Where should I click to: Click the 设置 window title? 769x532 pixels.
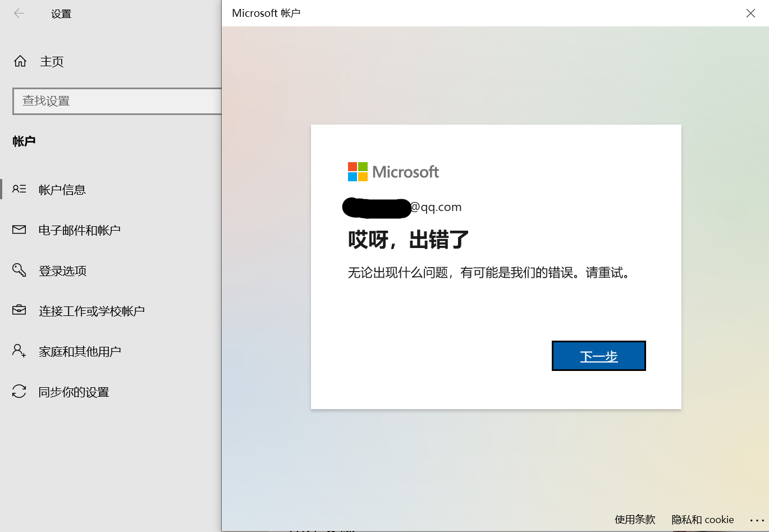pyautogui.click(x=61, y=14)
